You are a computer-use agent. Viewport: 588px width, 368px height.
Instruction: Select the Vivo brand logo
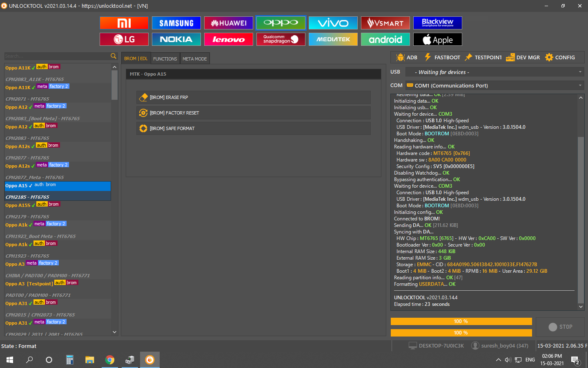[333, 23]
